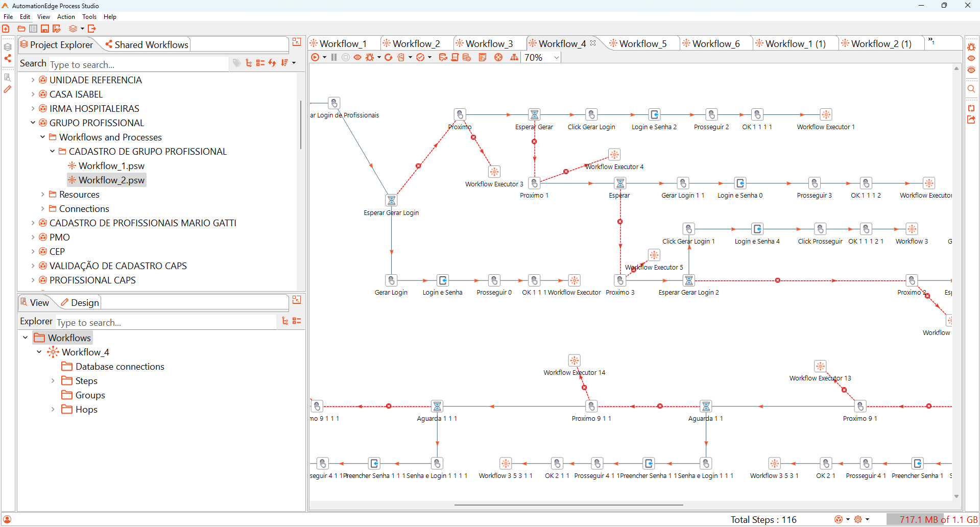Click the eye-shaped preview workflow icon
This screenshot has height=527, width=980.
tap(357, 57)
